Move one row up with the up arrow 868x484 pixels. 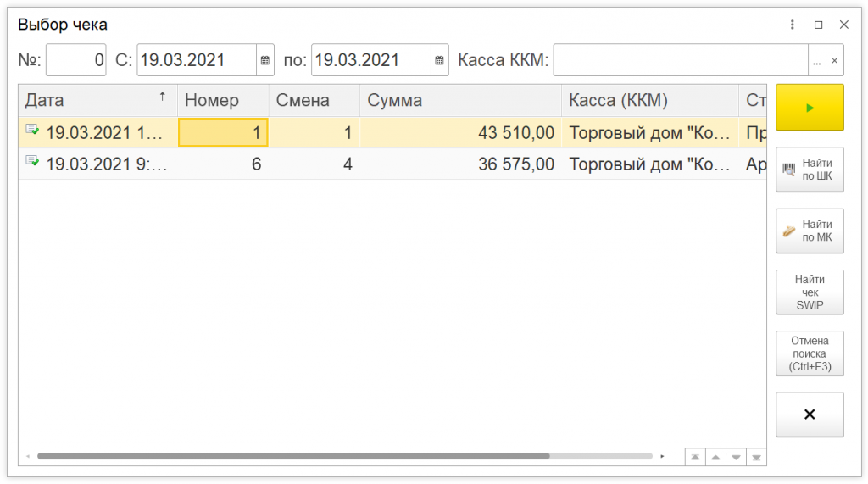[x=715, y=457]
